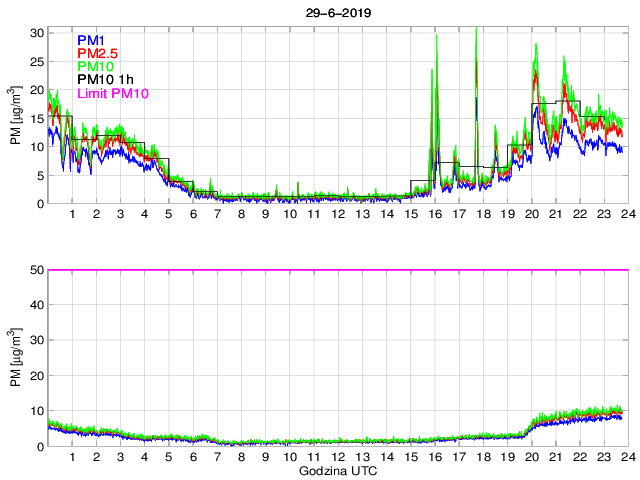Click the green spike peak at hour 16
The width and height of the screenshot is (640, 480).
(436, 37)
